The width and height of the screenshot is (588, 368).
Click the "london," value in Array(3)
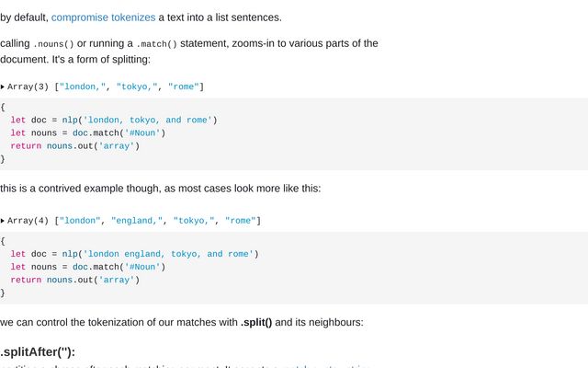[x=83, y=86]
